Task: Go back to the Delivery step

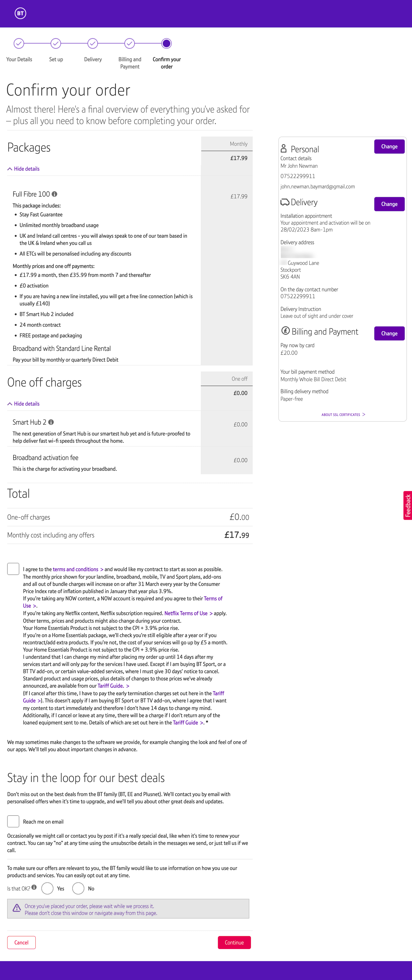Action: point(92,43)
